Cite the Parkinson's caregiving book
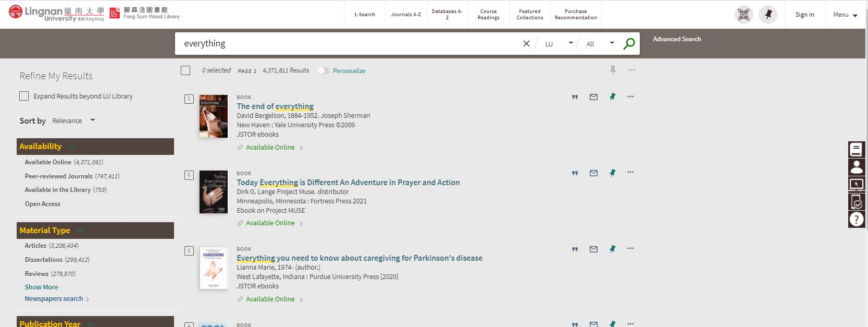Viewport: 868px width, 327px height. (575, 249)
